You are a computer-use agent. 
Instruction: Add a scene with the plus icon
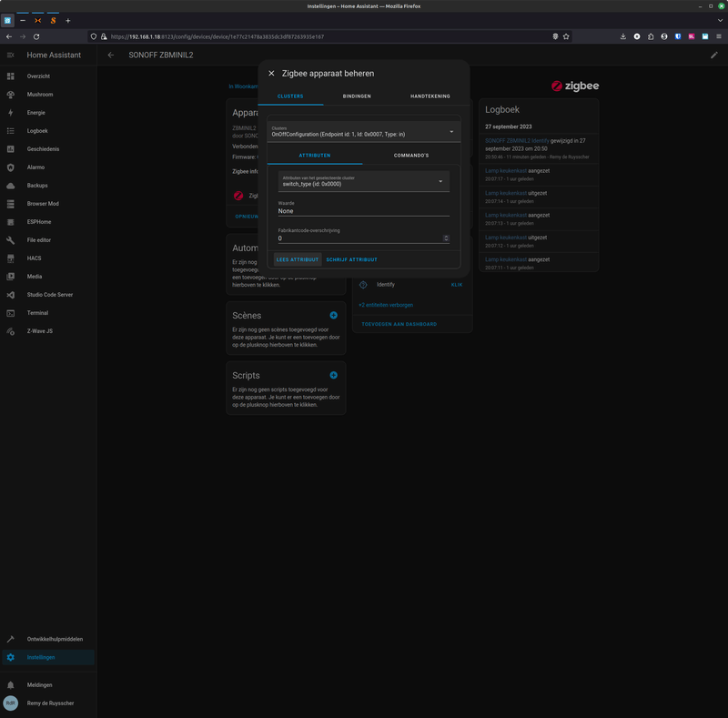334,315
